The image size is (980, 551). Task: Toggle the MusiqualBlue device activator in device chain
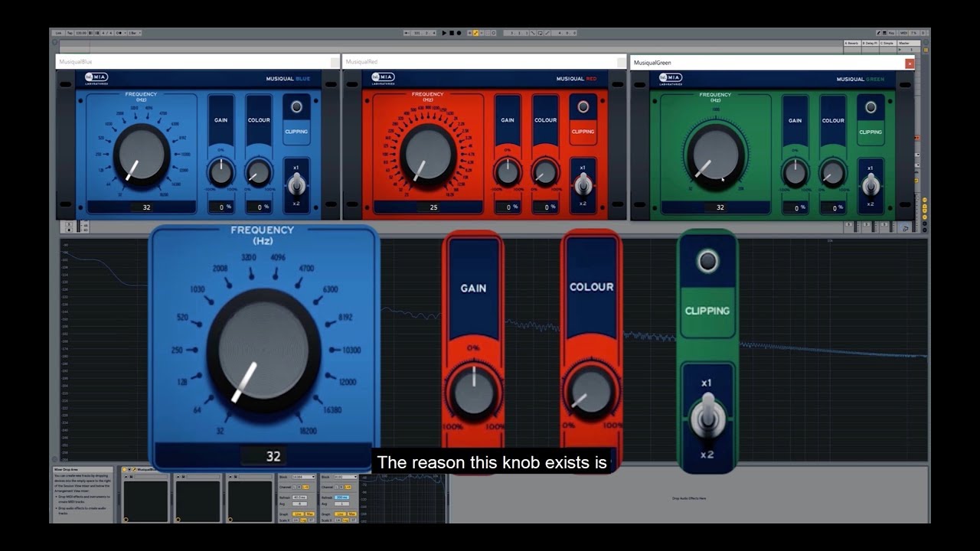coord(125,469)
